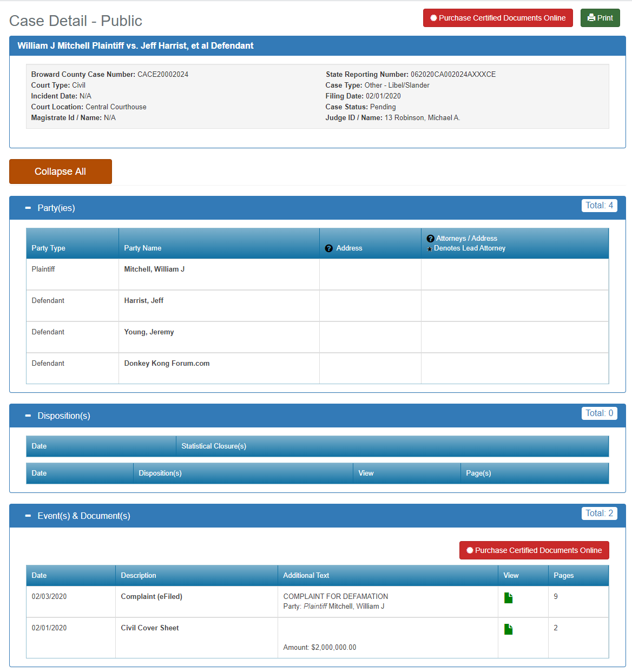Click the Case Detail - Public heading

coord(76,21)
